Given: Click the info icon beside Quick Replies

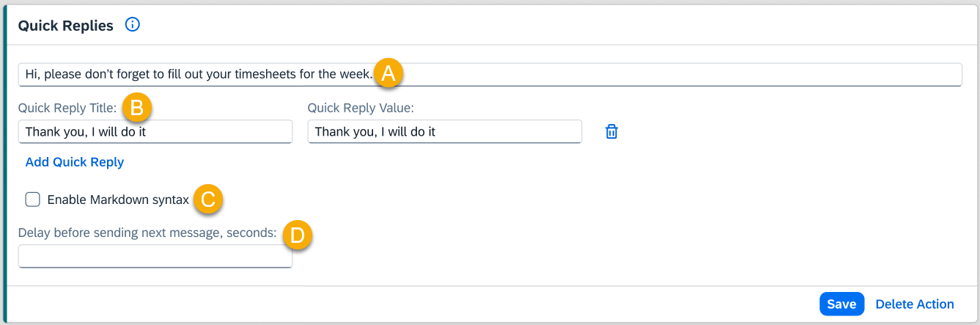Looking at the screenshot, I should tap(133, 25).
